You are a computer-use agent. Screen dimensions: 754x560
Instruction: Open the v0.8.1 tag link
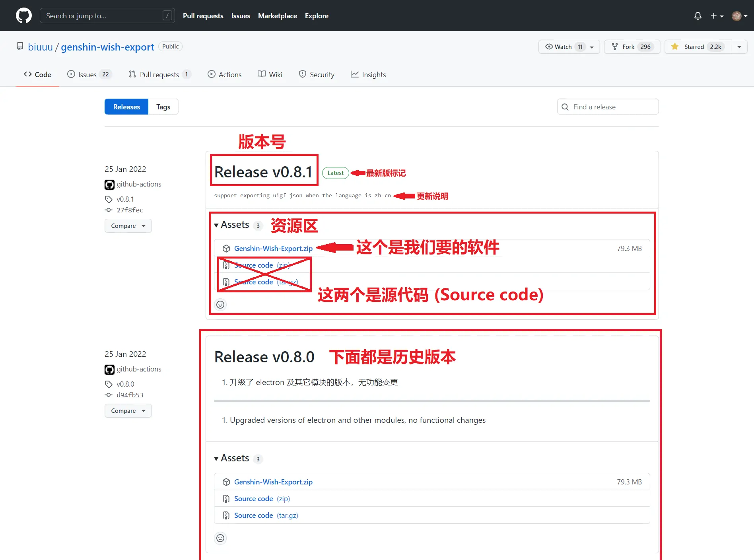[125, 199]
